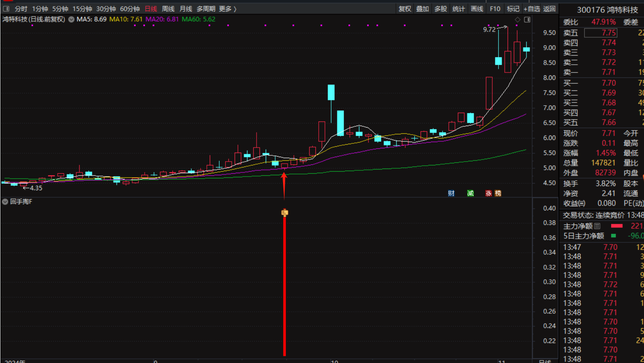Click the 交易状态 连续竞价 status line
Screen dimensions: 644x363
pyautogui.click(x=603, y=215)
